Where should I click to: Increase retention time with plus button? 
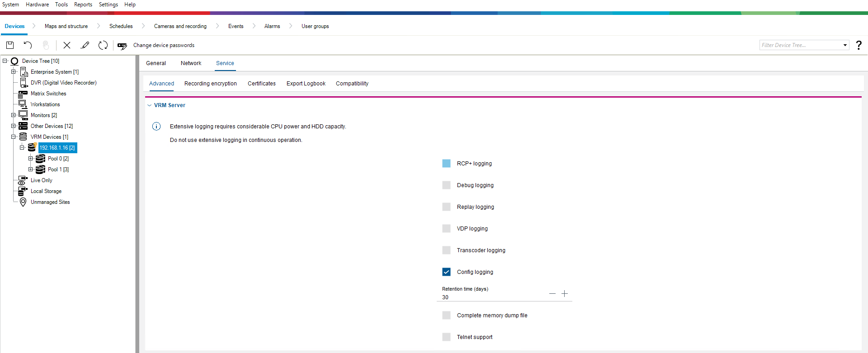[565, 294]
